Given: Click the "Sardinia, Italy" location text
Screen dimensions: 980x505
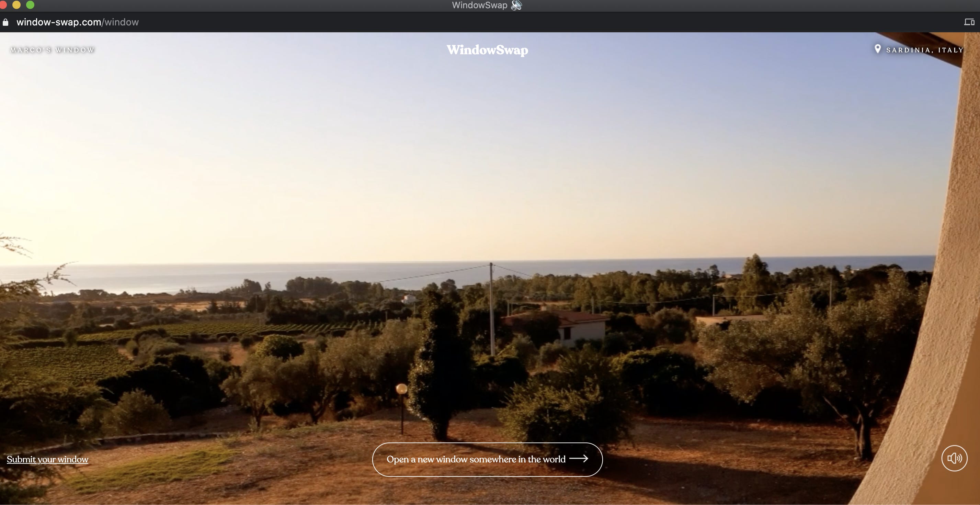Looking at the screenshot, I should (x=924, y=50).
